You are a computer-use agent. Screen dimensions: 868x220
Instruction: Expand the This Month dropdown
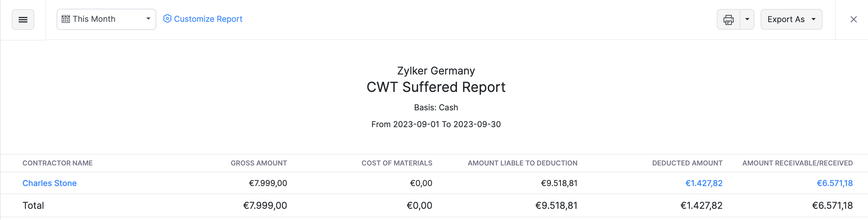point(147,19)
